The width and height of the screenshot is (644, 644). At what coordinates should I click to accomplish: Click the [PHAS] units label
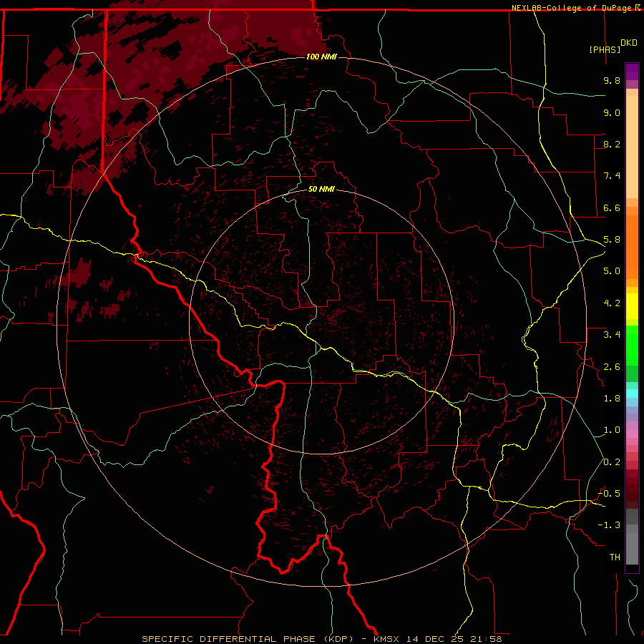coord(605,49)
